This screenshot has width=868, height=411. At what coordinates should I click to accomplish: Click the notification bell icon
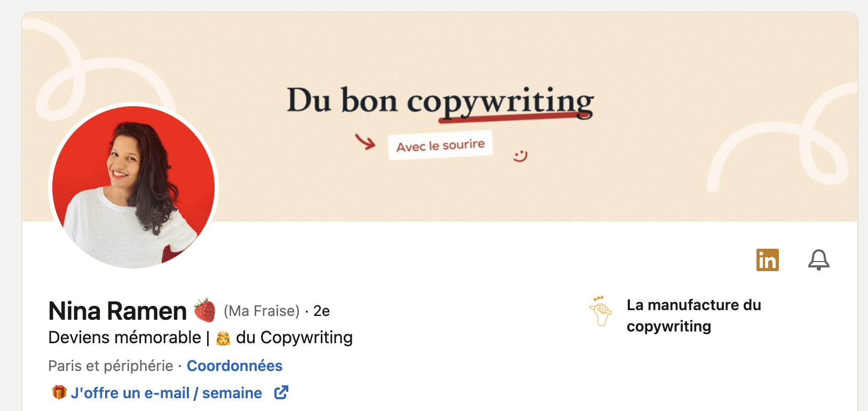818,260
